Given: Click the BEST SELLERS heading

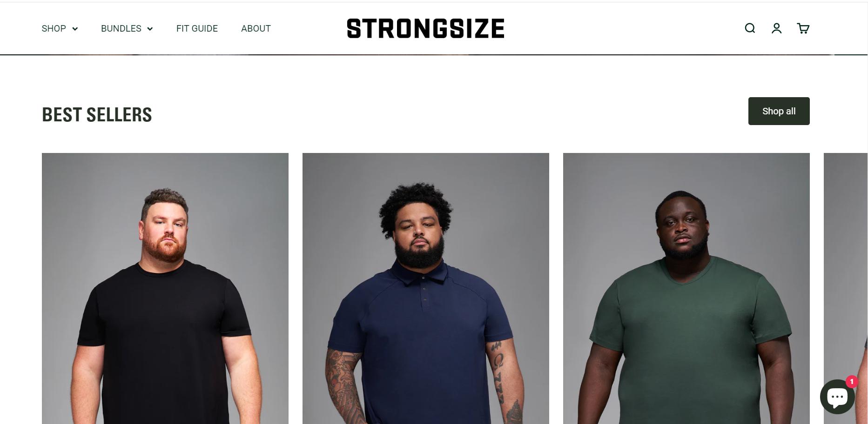Looking at the screenshot, I should click(97, 114).
